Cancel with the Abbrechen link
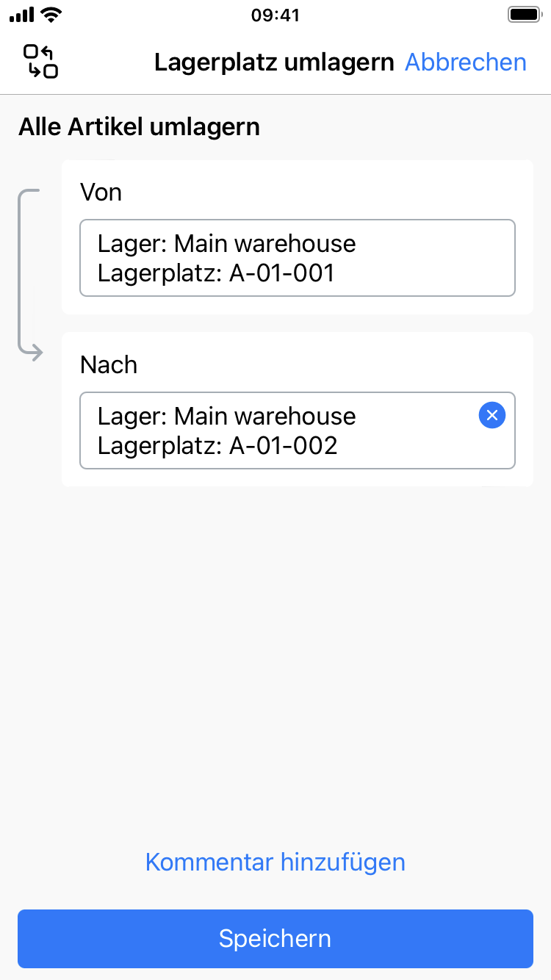 466,62
